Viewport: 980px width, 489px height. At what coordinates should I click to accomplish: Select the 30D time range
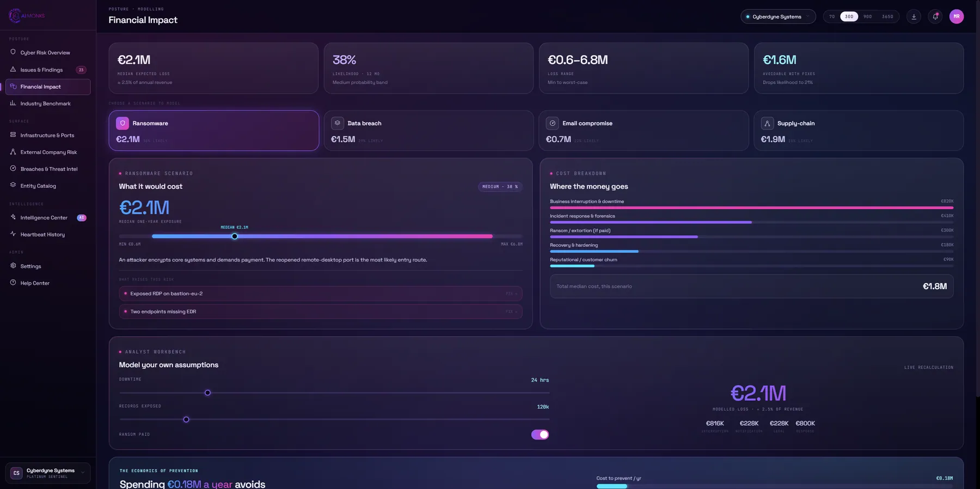tap(849, 16)
